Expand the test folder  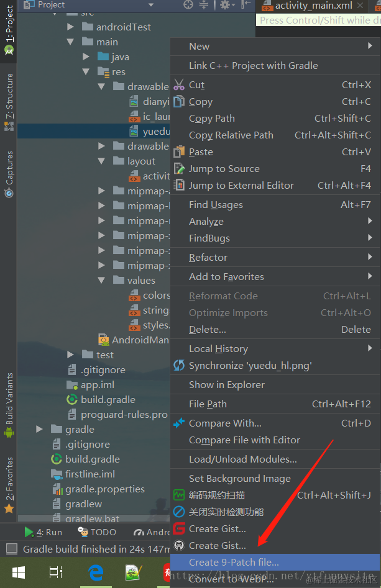click(x=70, y=355)
